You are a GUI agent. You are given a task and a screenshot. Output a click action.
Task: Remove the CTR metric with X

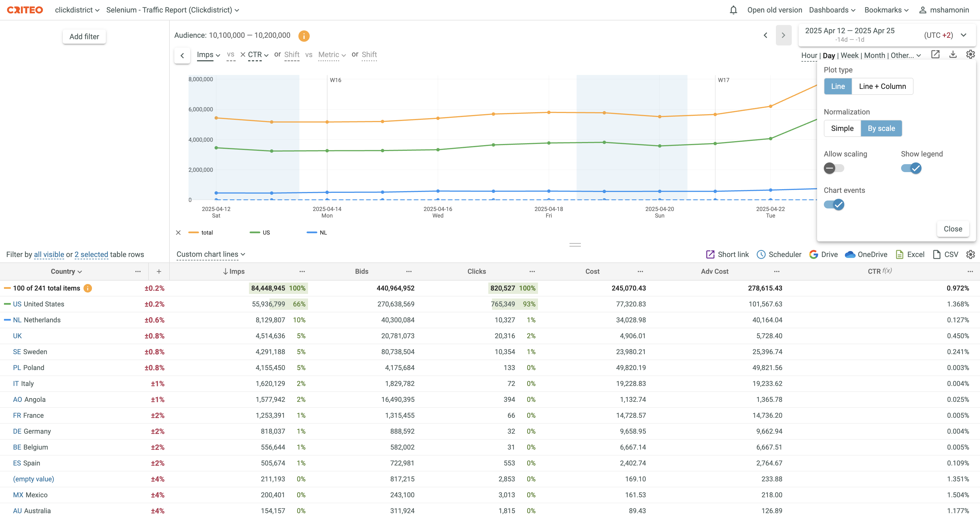243,55
